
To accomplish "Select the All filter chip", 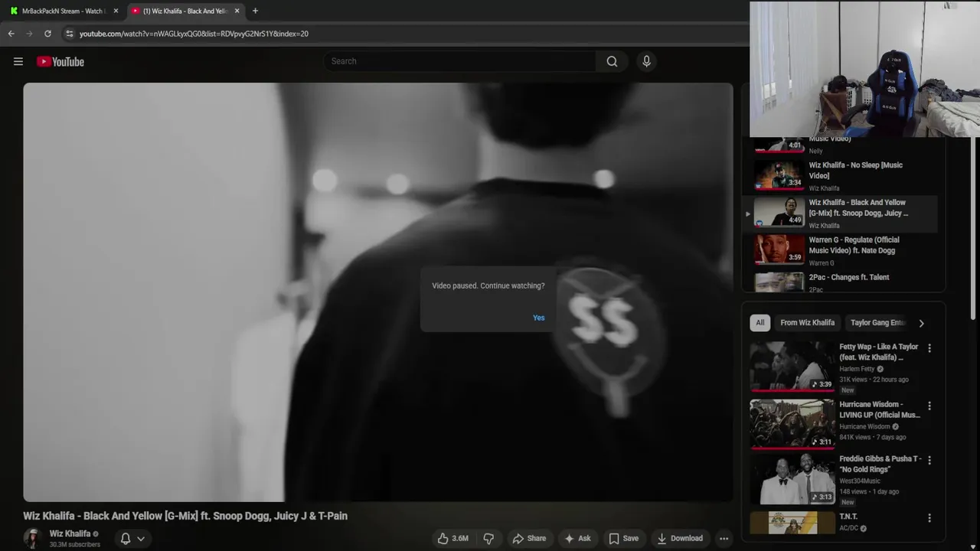I will pos(760,323).
